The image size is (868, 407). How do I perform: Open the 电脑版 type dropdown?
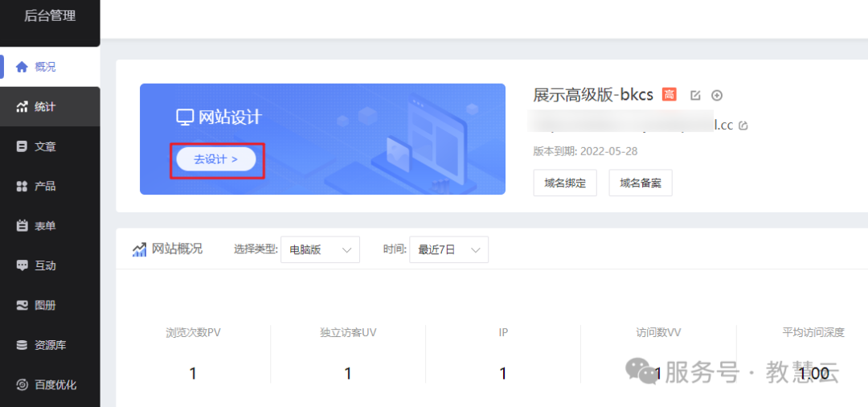(x=320, y=250)
